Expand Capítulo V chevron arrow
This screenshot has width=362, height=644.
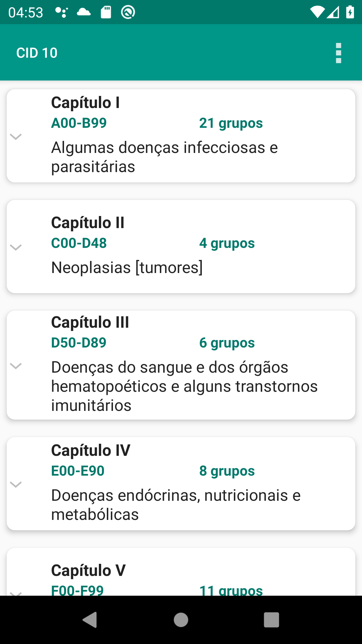pyautogui.click(x=16, y=593)
